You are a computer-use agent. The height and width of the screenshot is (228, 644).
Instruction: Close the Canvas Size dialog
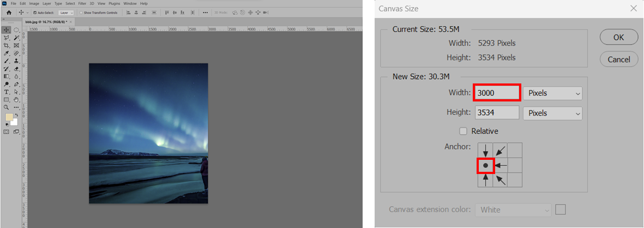pyautogui.click(x=634, y=8)
